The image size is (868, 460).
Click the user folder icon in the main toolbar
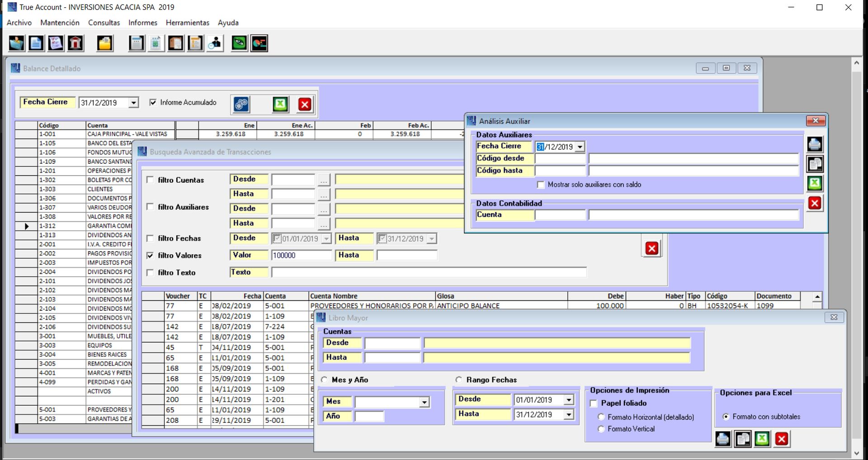pos(17,43)
